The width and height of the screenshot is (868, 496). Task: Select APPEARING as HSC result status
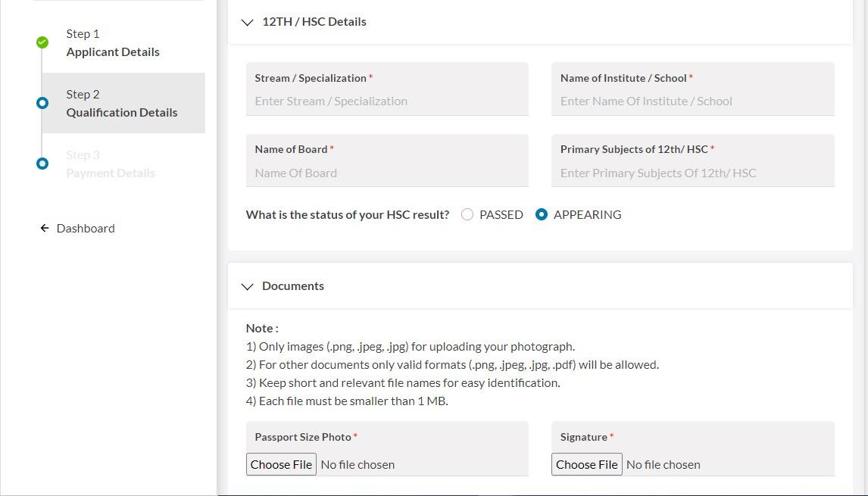pos(542,215)
